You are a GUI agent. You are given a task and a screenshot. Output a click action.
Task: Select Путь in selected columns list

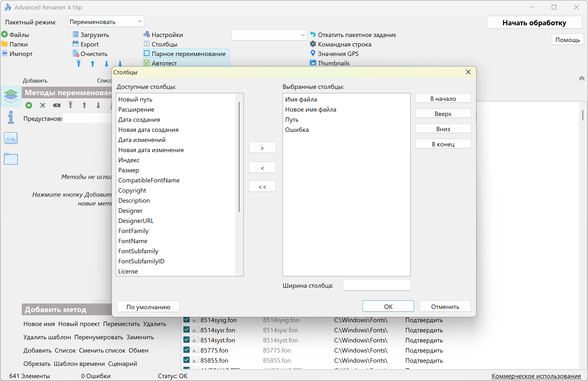tap(291, 120)
